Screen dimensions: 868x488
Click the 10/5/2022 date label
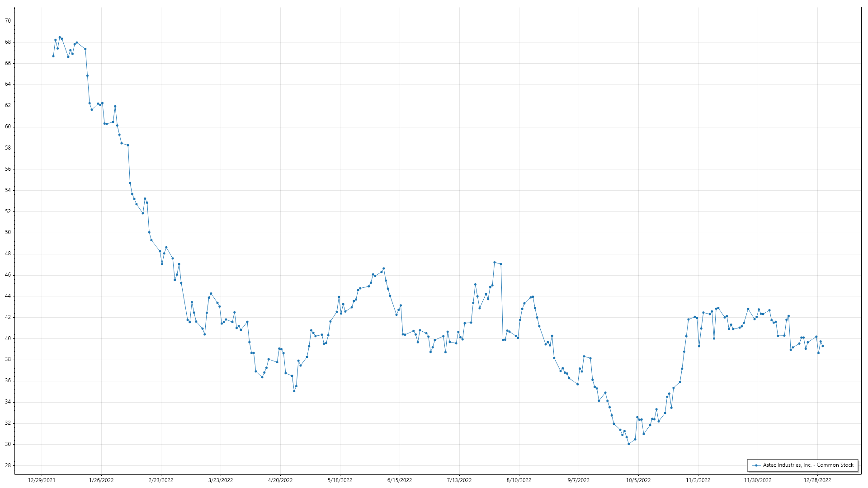tap(638, 480)
